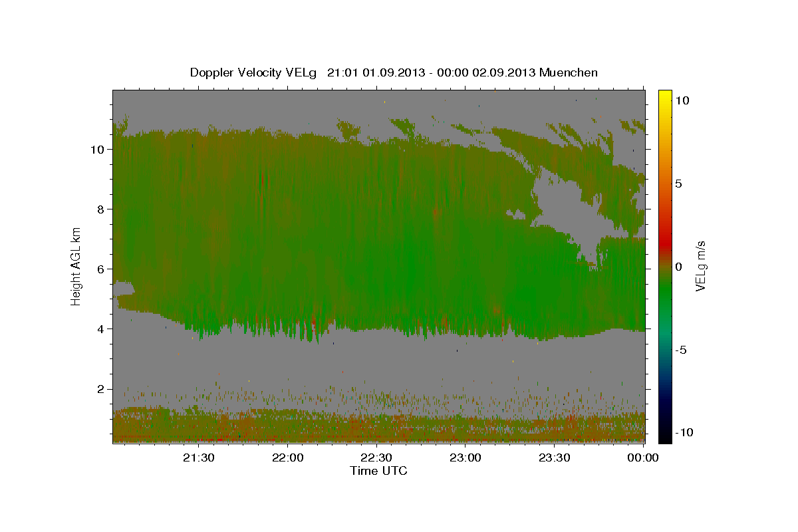Viewport: 798px width, 532px height.
Task: Click the 'VELg m/s' colorbar label
Action: 700,266
